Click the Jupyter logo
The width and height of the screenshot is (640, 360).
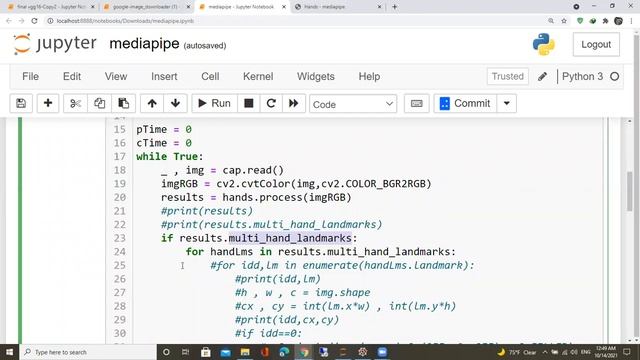55,44
